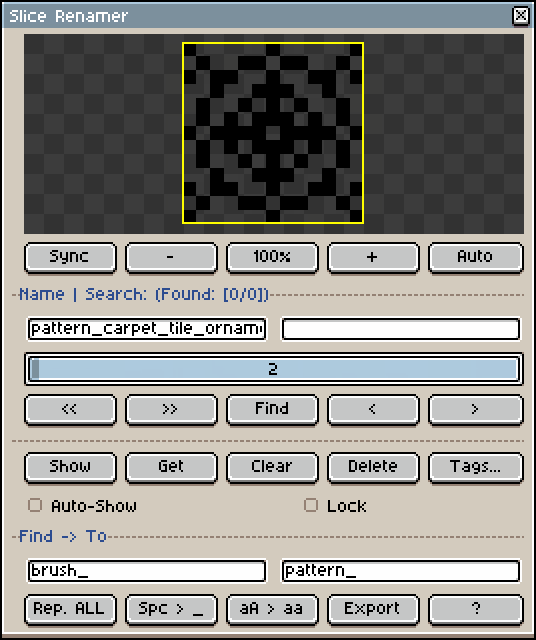Adjust the slice index slider showing 2
Screen dimensions: 536x640
[274, 369]
